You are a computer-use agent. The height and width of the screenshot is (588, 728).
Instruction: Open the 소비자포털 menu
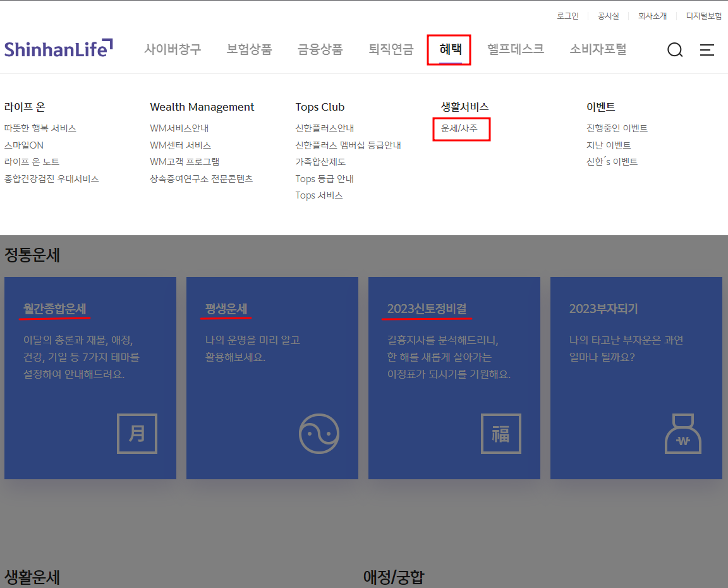click(598, 49)
